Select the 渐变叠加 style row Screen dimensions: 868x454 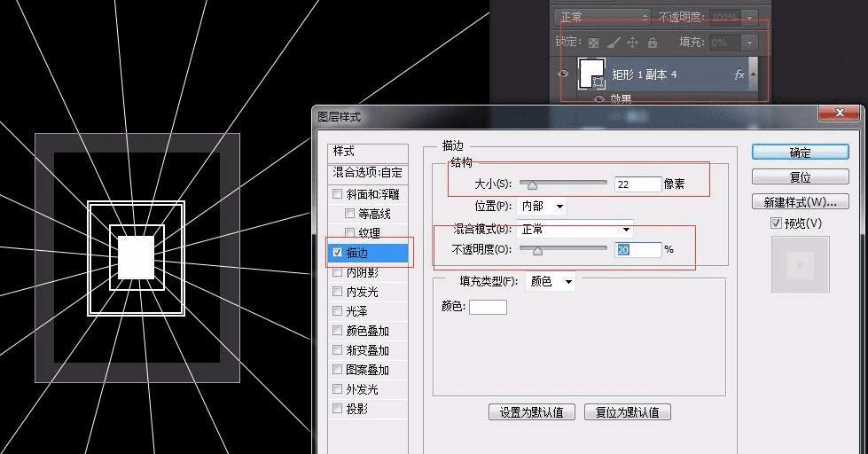[x=368, y=350]
